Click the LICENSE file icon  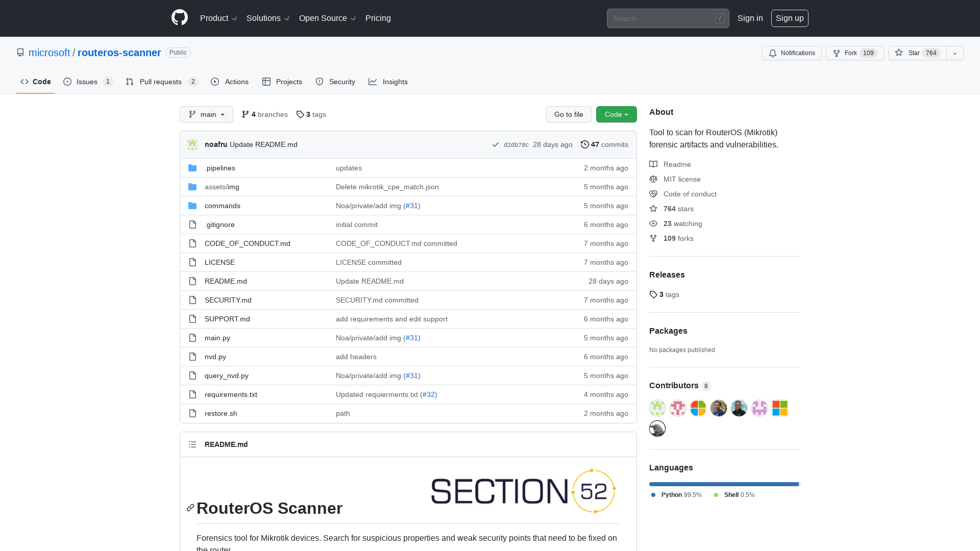(192, 262)
